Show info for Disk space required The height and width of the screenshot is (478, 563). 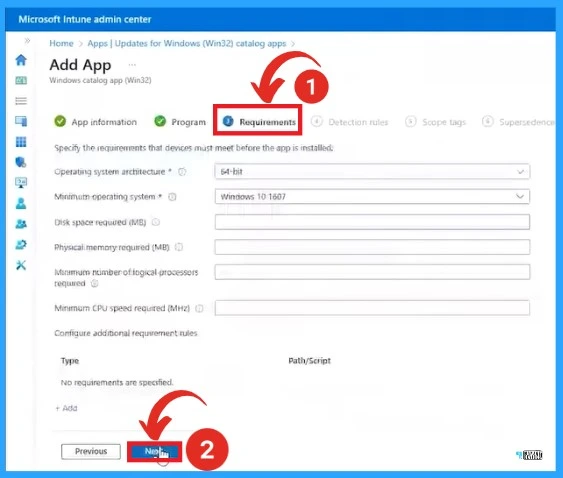coord(156,222)
